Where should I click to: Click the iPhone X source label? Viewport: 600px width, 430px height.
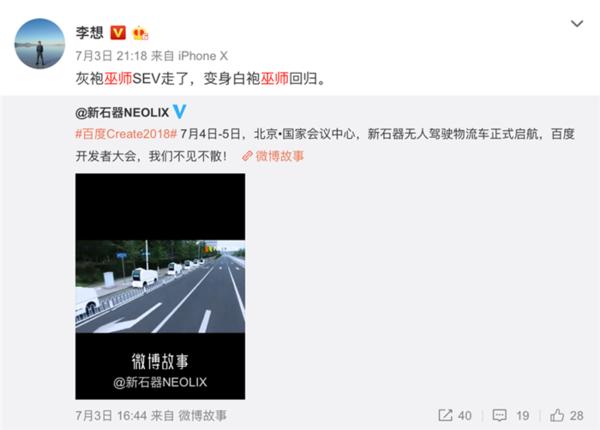(x=203, y=56)
